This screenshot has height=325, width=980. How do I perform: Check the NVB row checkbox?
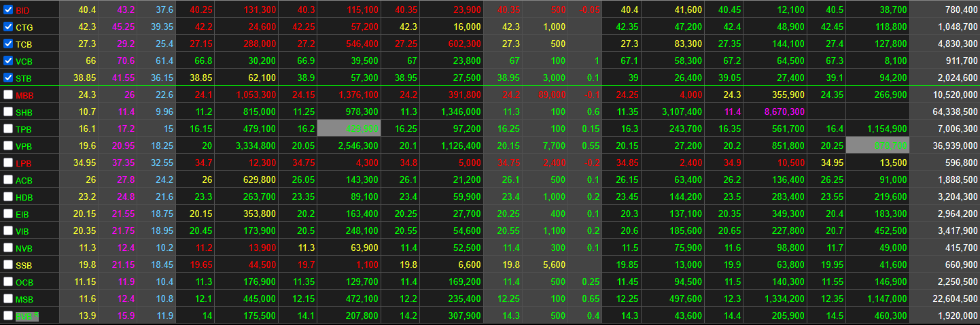point(8,247)
